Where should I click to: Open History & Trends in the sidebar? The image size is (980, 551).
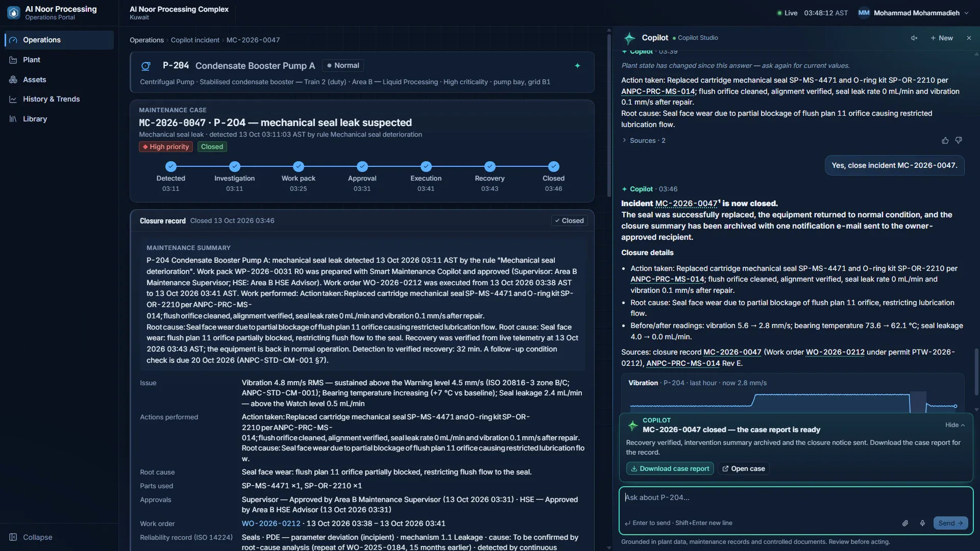click(x=59, y=99)
